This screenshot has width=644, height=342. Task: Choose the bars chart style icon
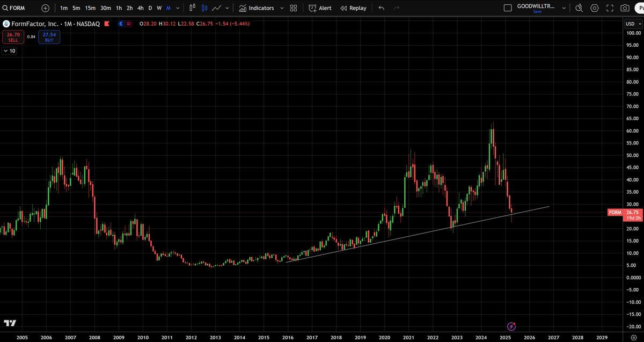point(192,8)
